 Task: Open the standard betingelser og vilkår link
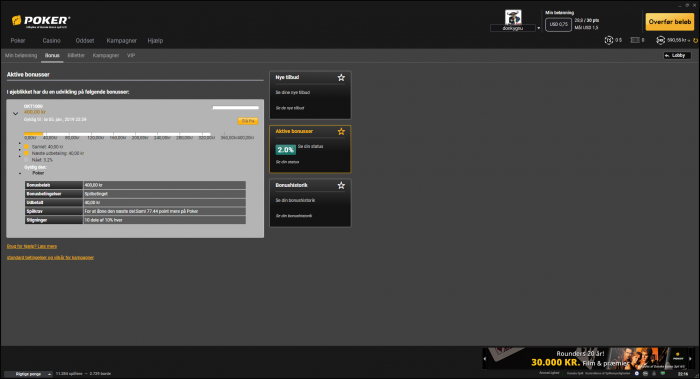click(50, 258)
